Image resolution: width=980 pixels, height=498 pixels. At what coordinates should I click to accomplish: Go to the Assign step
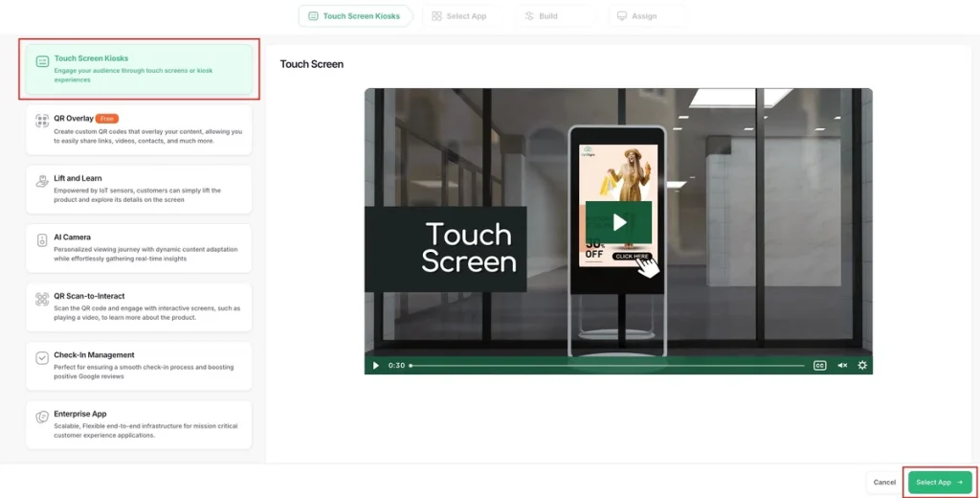tap(636, 16)
